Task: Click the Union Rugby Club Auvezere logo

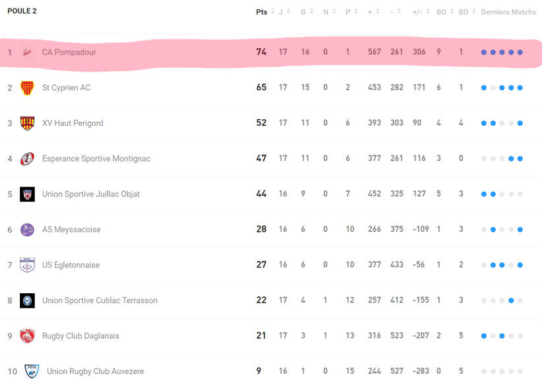Action: coord(32,372)
